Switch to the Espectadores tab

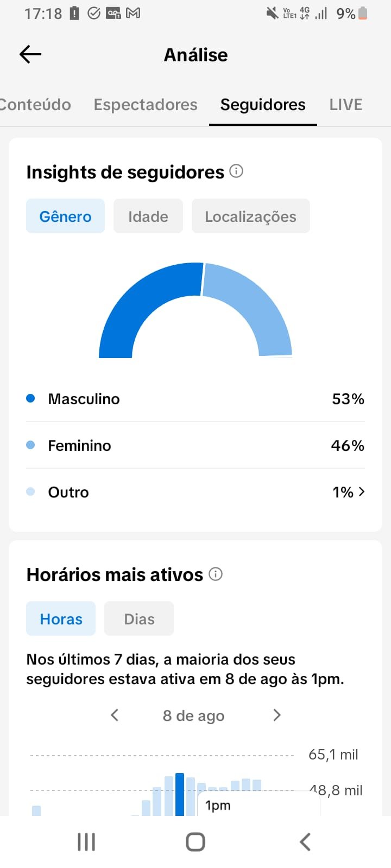coord(146,104)
